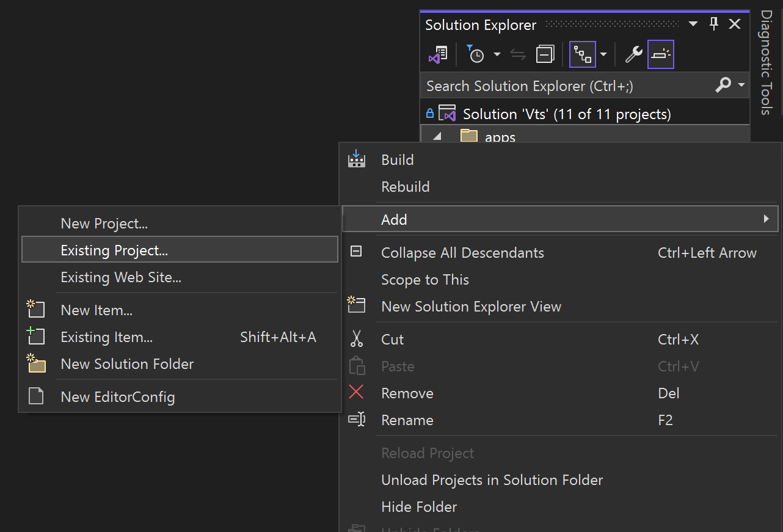Click the Rename icon in the context menu
This screenshot has height=532, width=783.
tap(357, 420)
